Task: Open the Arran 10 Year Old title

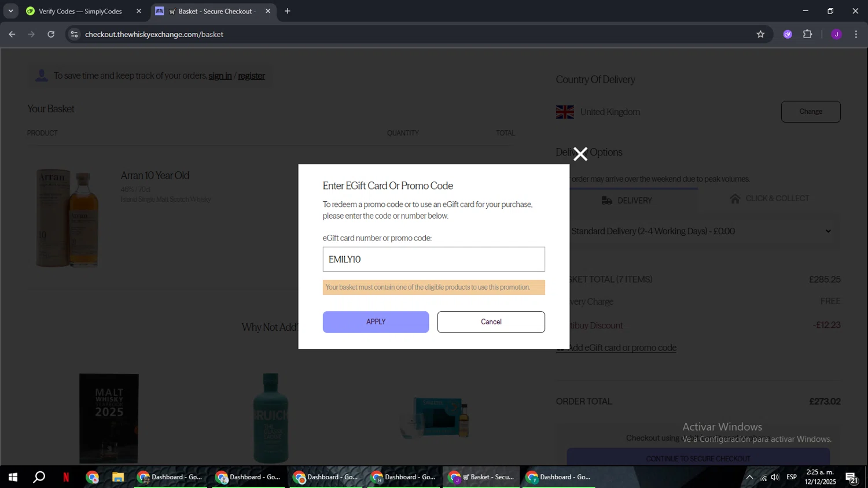Action: pos(155,175)
